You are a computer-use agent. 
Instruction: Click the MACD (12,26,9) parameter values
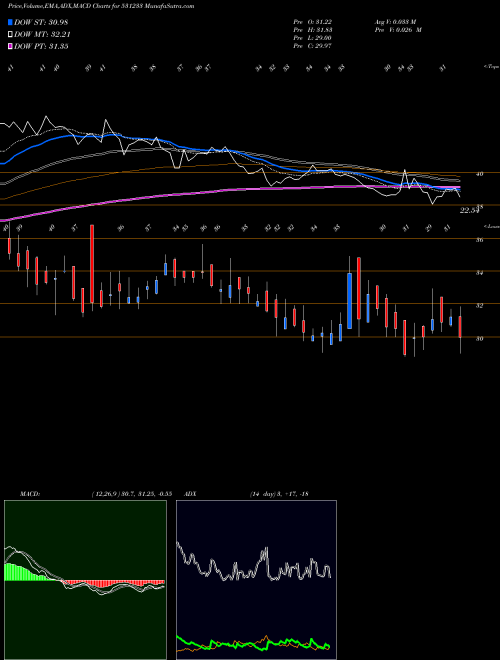pos(131,494)
